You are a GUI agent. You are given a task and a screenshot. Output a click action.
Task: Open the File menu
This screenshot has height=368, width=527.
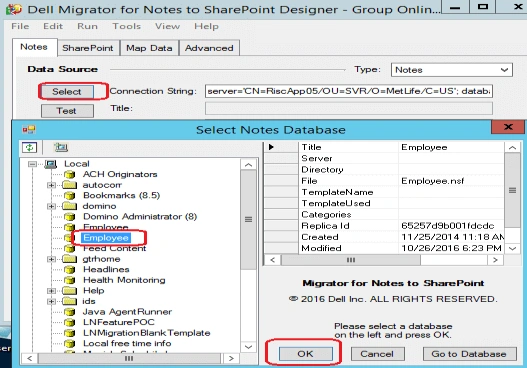(20, 26)
